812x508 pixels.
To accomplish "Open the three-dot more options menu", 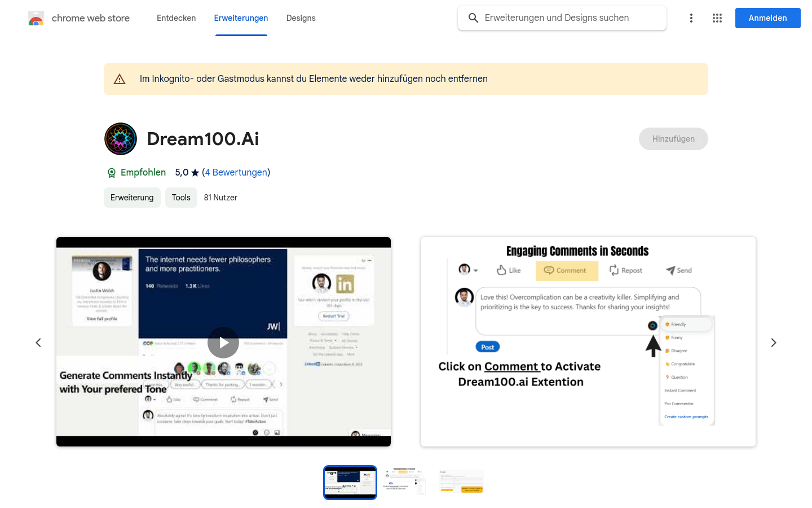I will click(x=691, y=18).
